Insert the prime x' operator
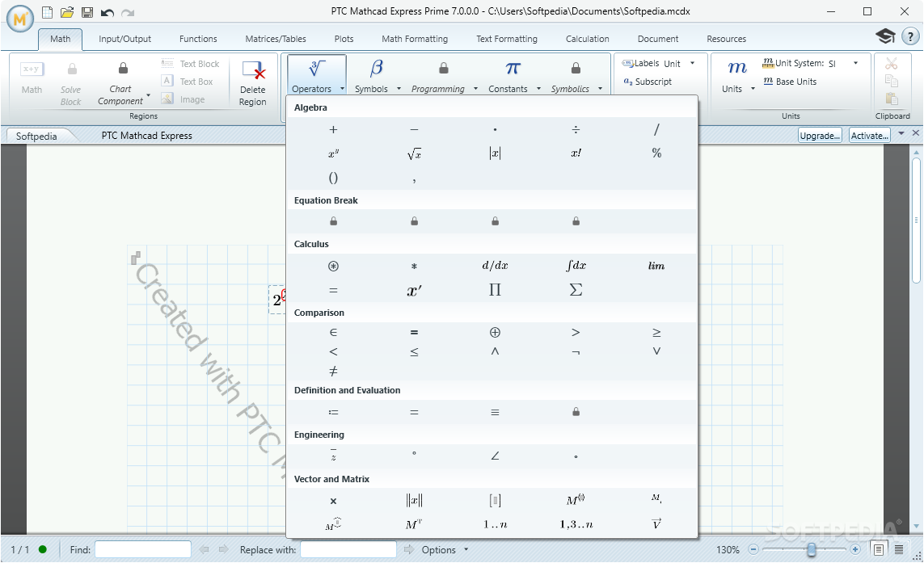The image size is (924, 563). (414, 290)
